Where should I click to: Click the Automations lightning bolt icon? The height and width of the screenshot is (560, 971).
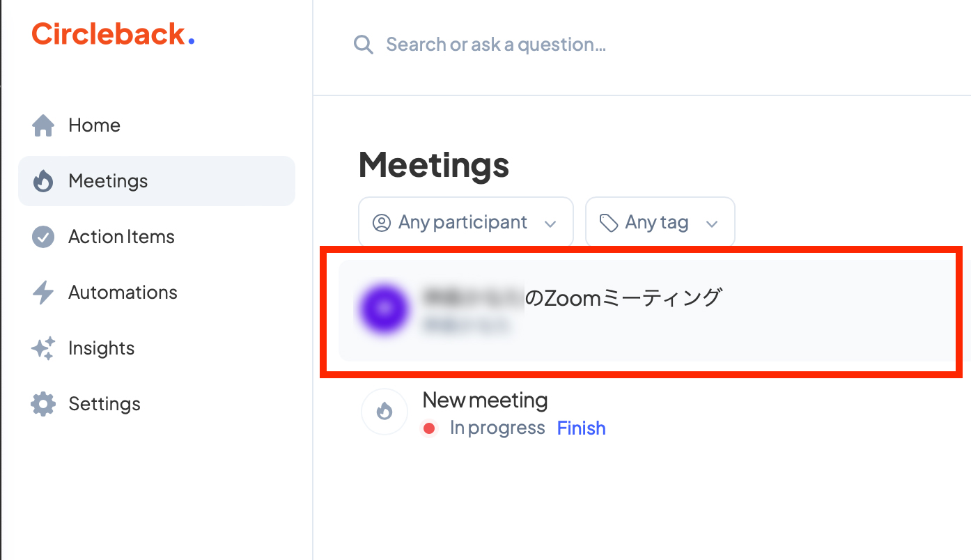[43, 293]
